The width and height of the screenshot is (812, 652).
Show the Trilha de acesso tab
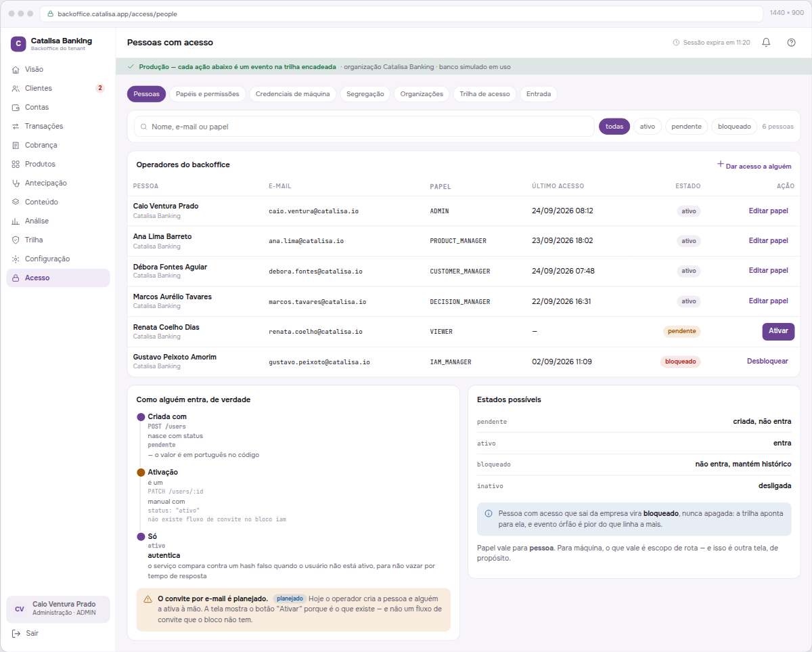[x=485, y=94]
